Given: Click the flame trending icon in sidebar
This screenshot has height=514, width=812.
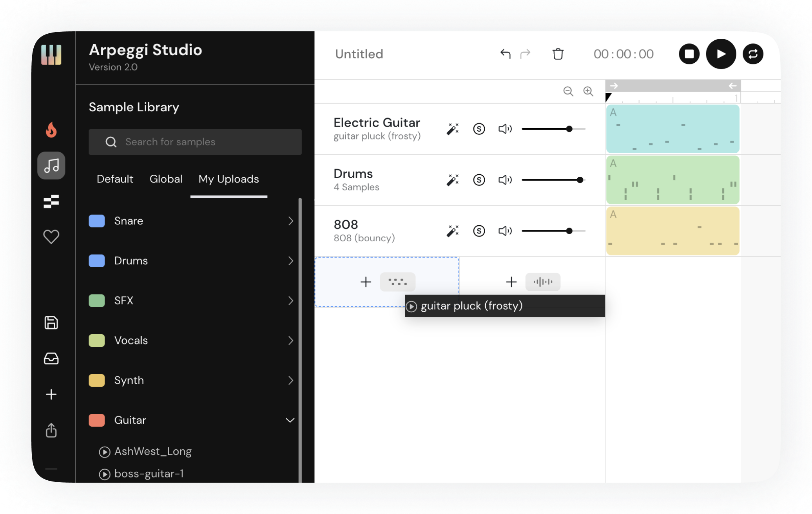Looking at the screenshot, I should pyautogui.click(x=51, y=130).
